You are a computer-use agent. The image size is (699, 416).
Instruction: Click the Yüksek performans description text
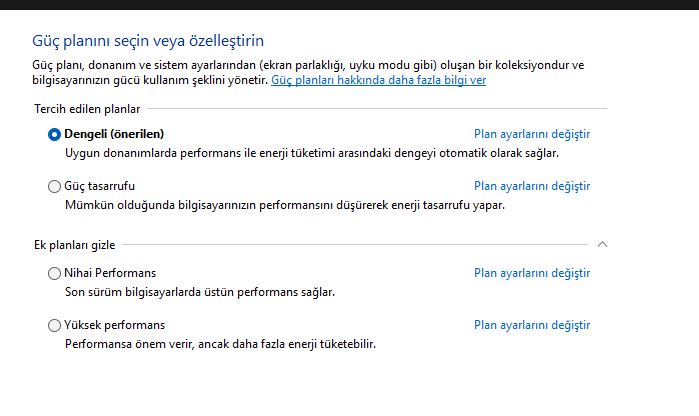coord(220,344)
